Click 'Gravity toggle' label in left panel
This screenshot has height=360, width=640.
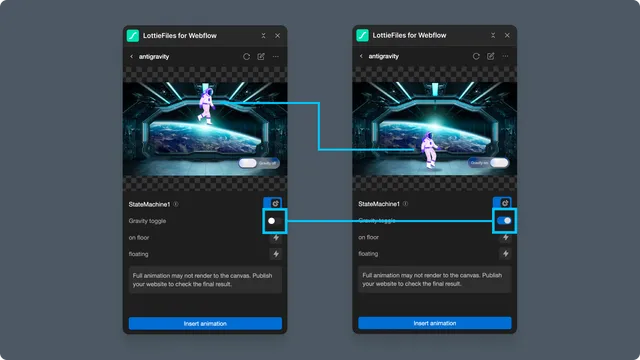point(147,221)
